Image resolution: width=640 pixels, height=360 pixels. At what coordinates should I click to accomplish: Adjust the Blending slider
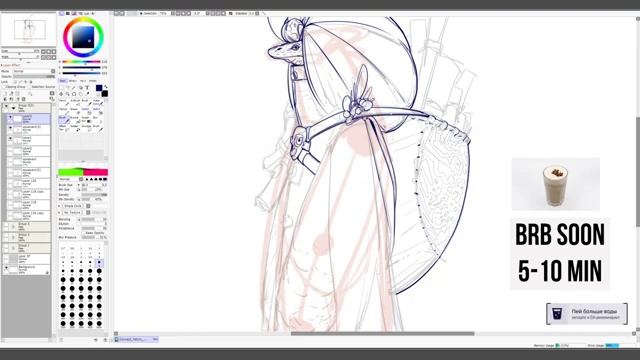point(94,219)
